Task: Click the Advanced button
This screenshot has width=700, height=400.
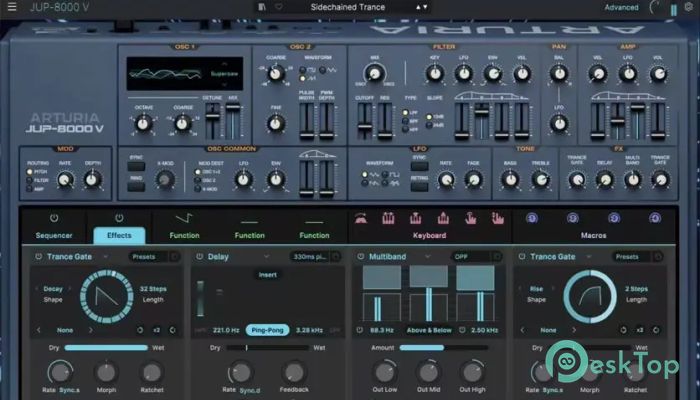Action: 620,7
